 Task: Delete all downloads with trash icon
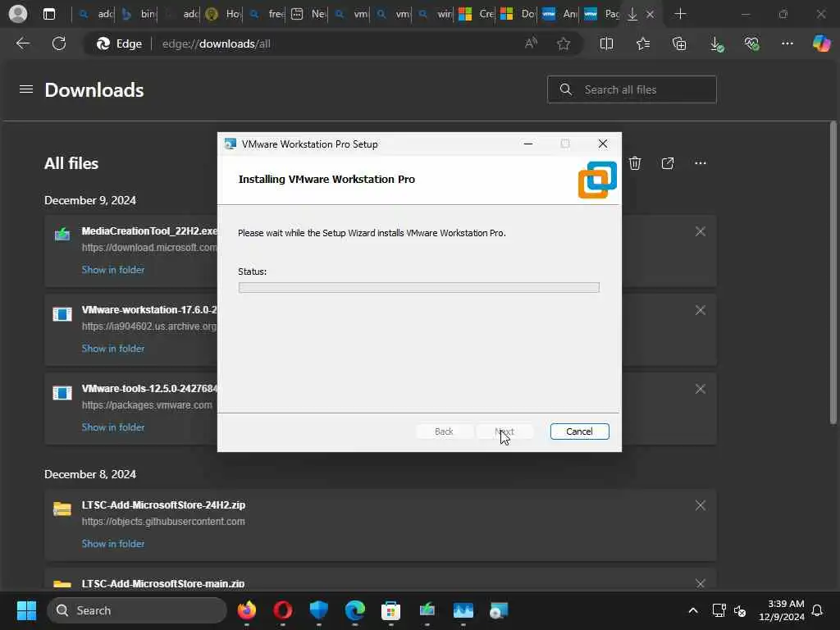pos(635,163)
